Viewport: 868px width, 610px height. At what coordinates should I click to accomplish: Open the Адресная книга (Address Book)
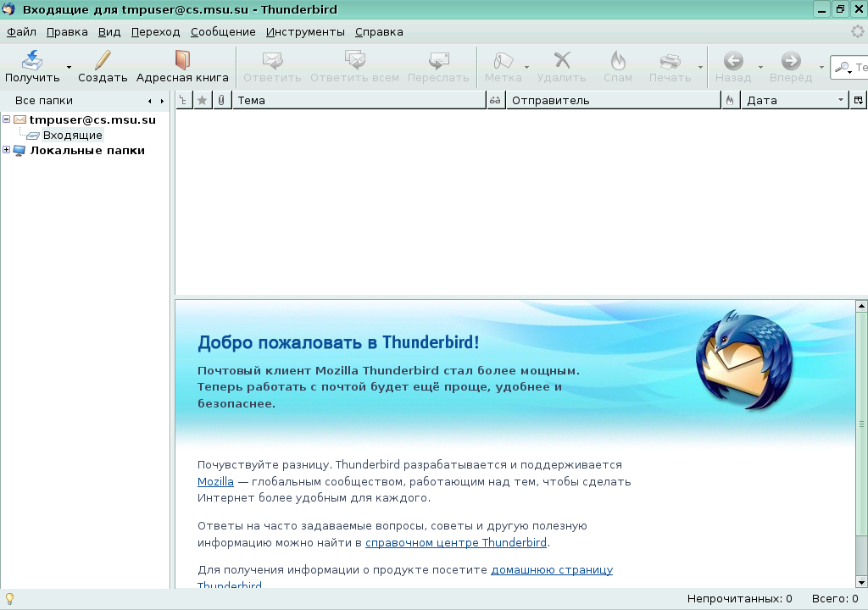181,66
